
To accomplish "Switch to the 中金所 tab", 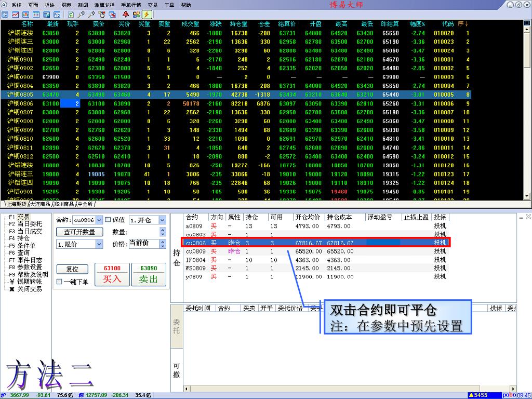I will [x=85, y=204].
